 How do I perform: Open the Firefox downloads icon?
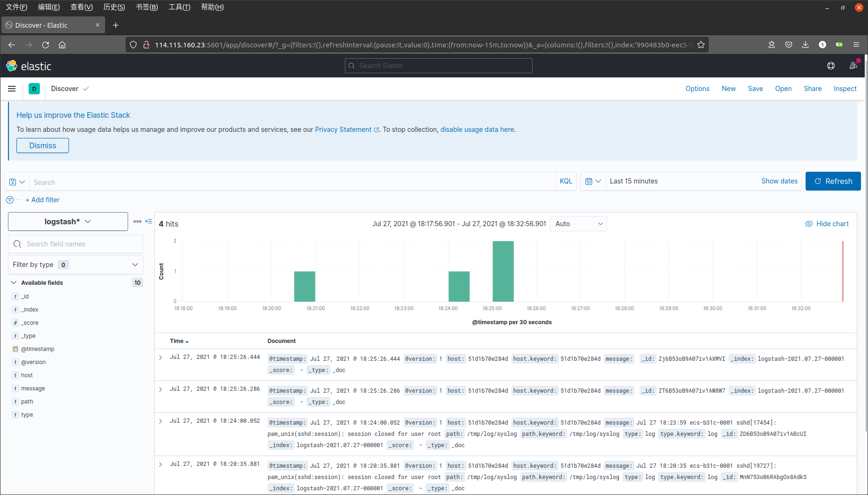pos(805,45)
